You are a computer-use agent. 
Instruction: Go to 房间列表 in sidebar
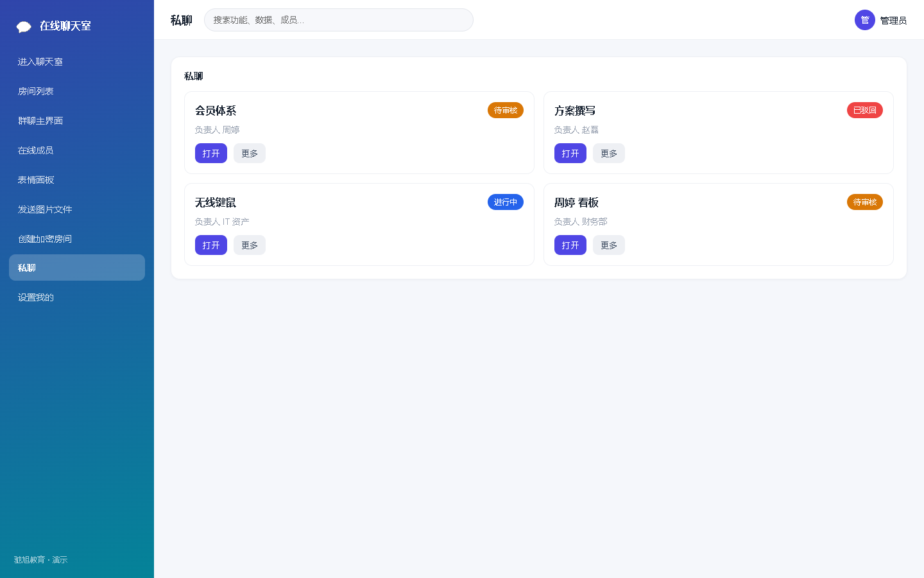click(x=77, y=91)
